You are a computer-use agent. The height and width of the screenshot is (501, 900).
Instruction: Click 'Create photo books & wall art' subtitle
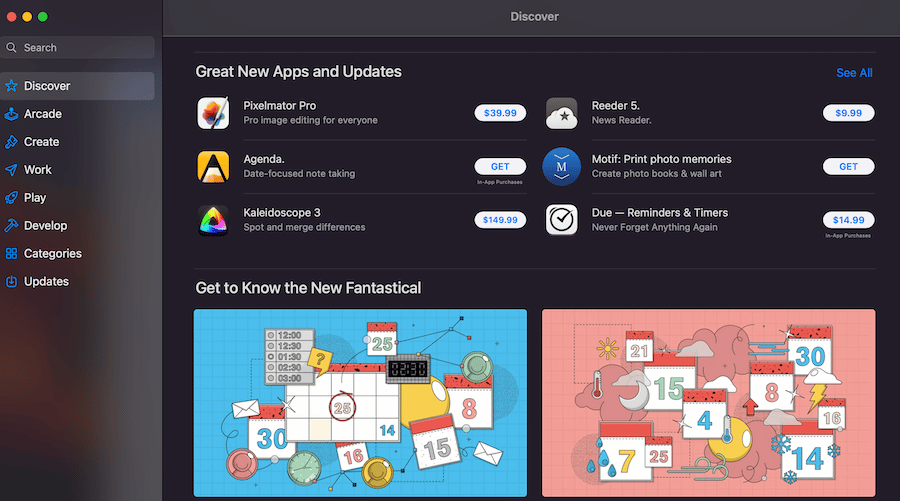coord(657,173)
